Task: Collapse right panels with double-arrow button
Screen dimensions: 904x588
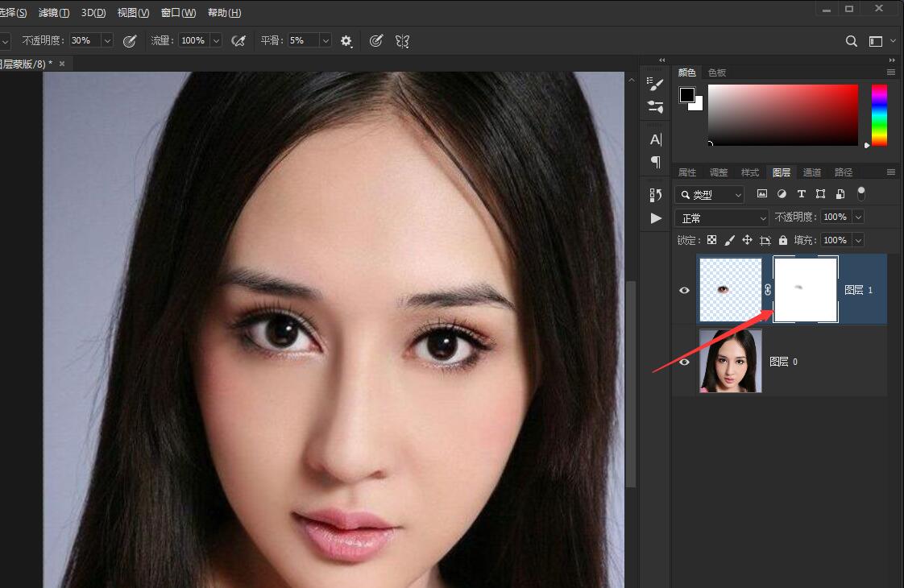Action: pos(662,60)
